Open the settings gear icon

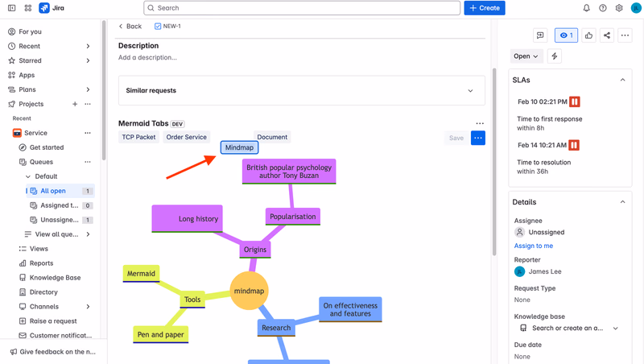619,8
